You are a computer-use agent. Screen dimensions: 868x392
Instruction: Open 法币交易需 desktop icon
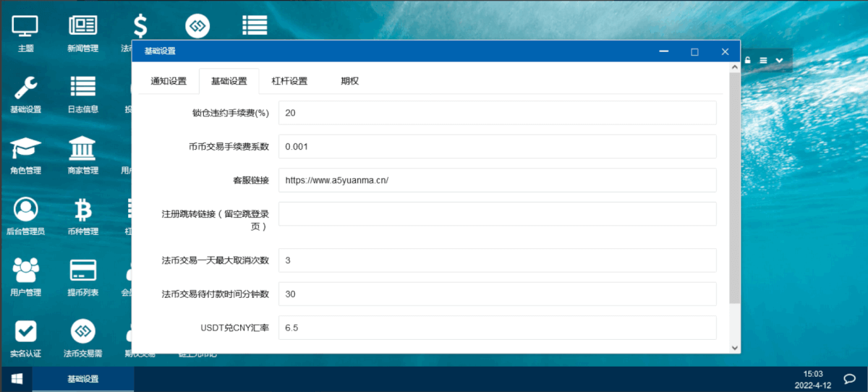click(82, 338)
